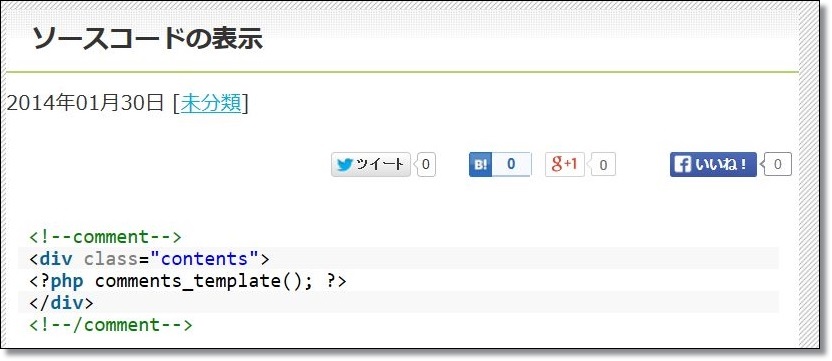Click the ソースコードの表示 post title
Viewport: 832px width, 361px height.
(x=148, y=39)
